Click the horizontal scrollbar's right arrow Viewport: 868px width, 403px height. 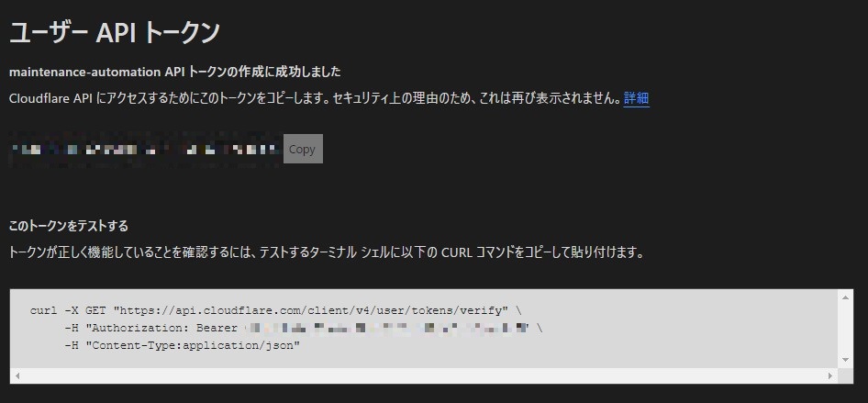click(x=830, y=375)
